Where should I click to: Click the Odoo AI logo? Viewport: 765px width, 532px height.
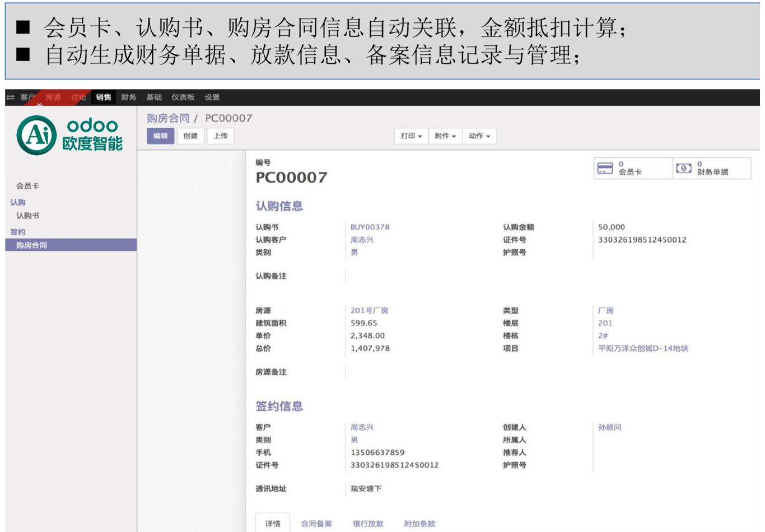[x=70, y=135]
